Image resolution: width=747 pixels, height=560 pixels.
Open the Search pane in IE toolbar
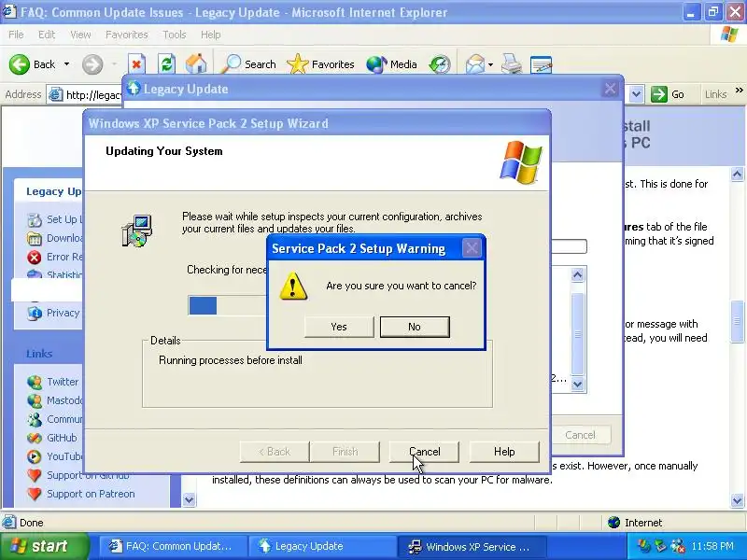[x=248, y=63]
